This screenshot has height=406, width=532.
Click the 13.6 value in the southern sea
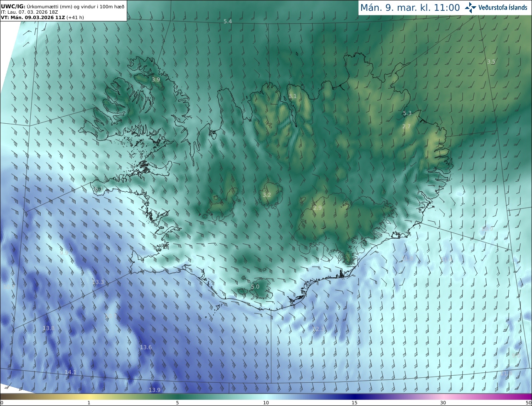(146, 347)
